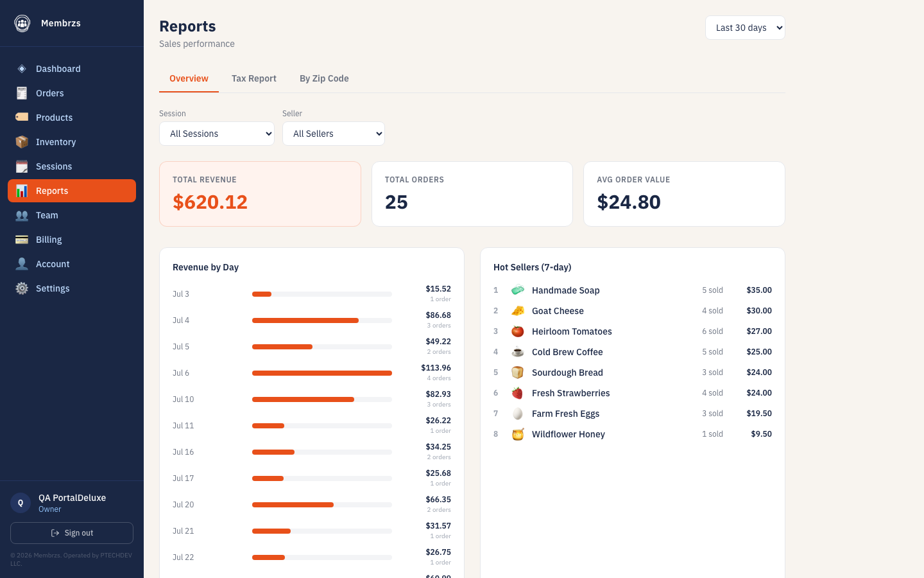Click the Fresh Strawberries icon

(518, 393)
